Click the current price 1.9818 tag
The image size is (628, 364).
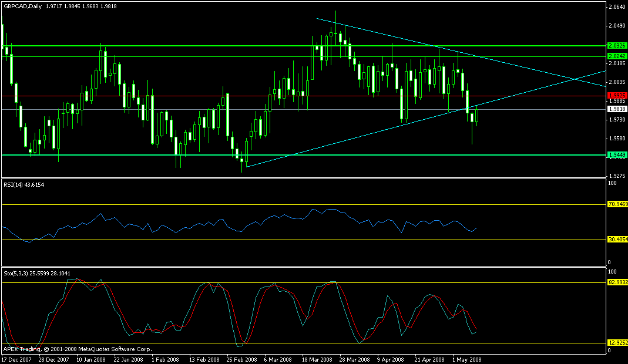tap(616, 109)
